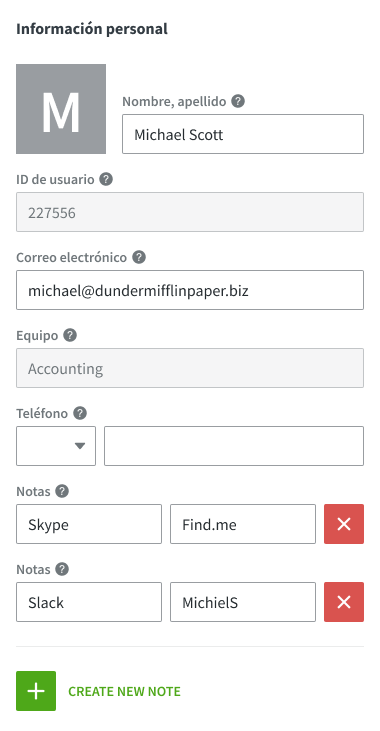Viewport: 380px width, 731px height.
Task: Click the Teléfono help question mark
Action: 80,413
